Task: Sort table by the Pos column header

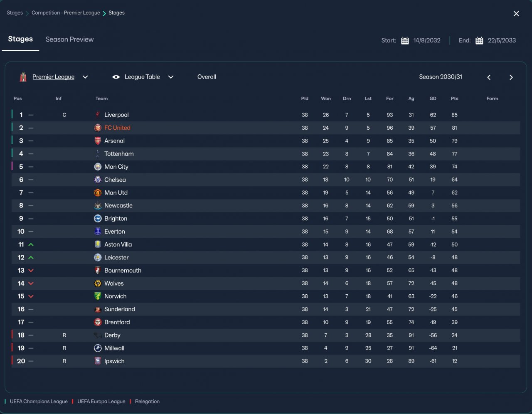Action: tap(17, 99)
